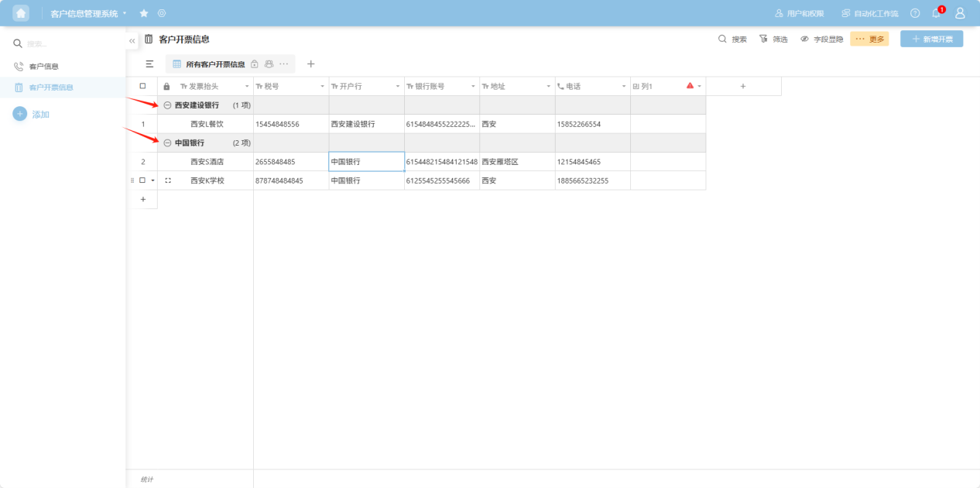Viewport: 980px width, 488px height.
Task: Click the sidebar search input field
Action: pos(70,44)
